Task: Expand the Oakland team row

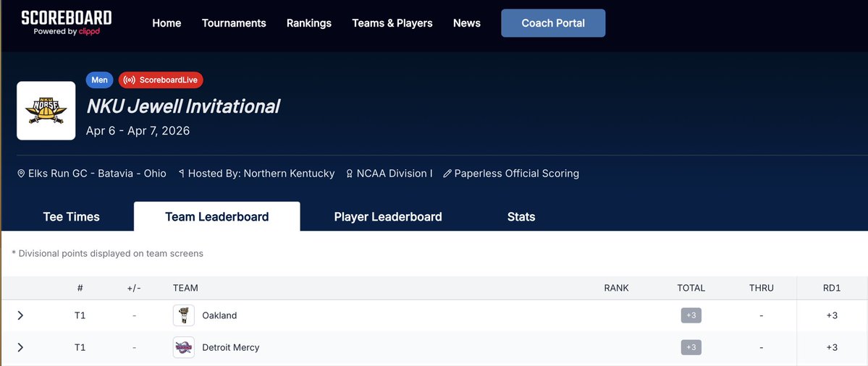Action: [x=20, y=315]
